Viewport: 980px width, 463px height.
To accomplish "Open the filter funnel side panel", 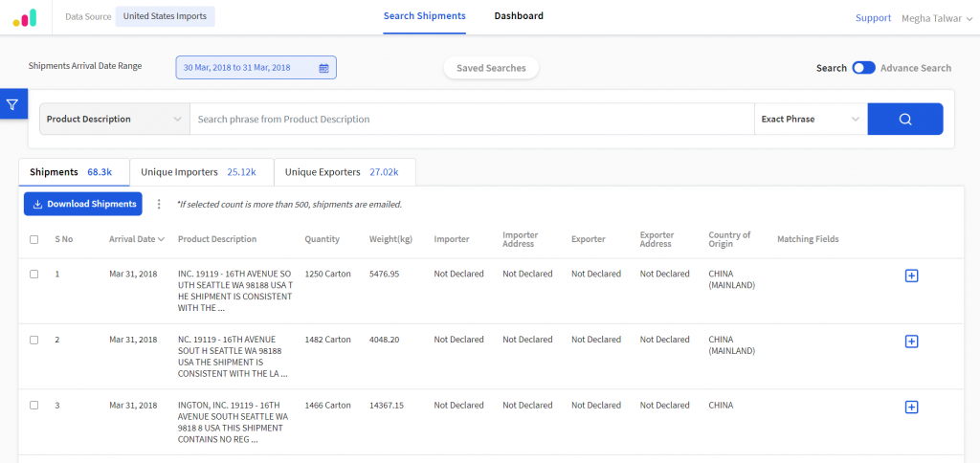I will [12, 104].
